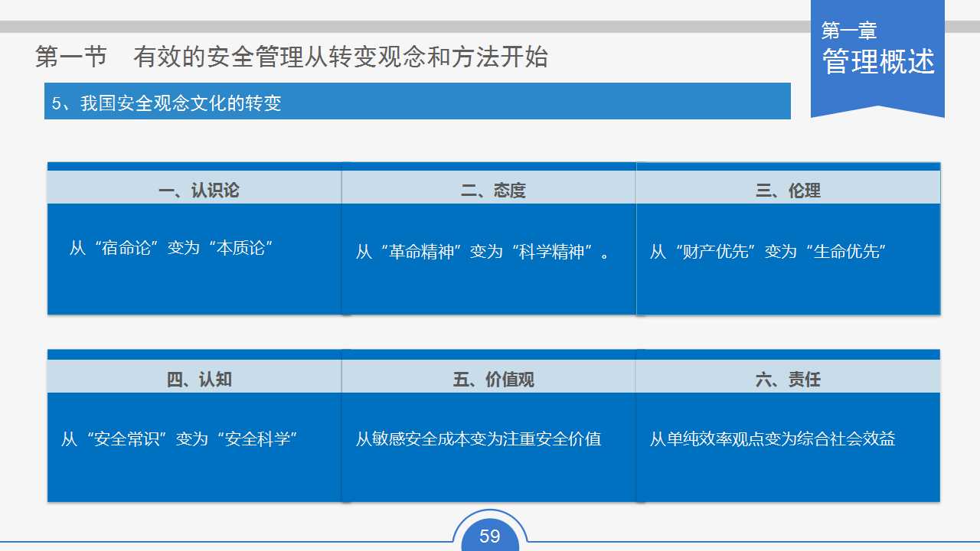Select the 六、责任 header cell
Image resolution: width=980 pixels, height=551 pixels.
click(788, 377)
